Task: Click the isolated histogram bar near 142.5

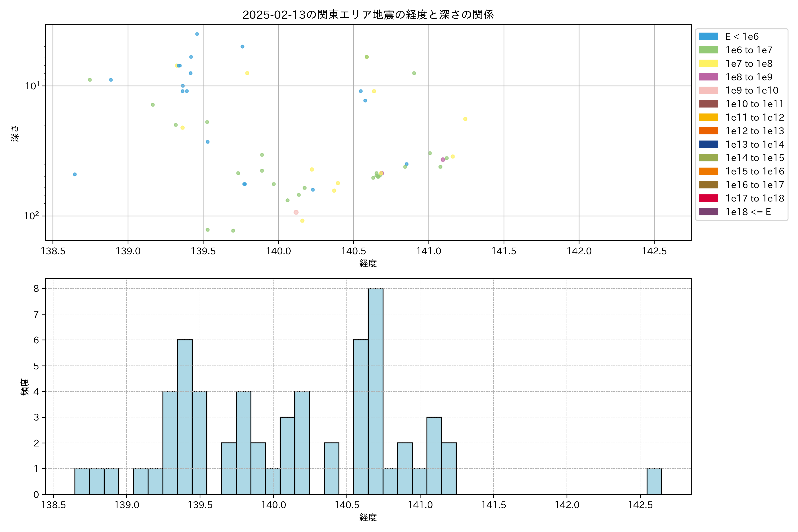Action: point(654,481)
